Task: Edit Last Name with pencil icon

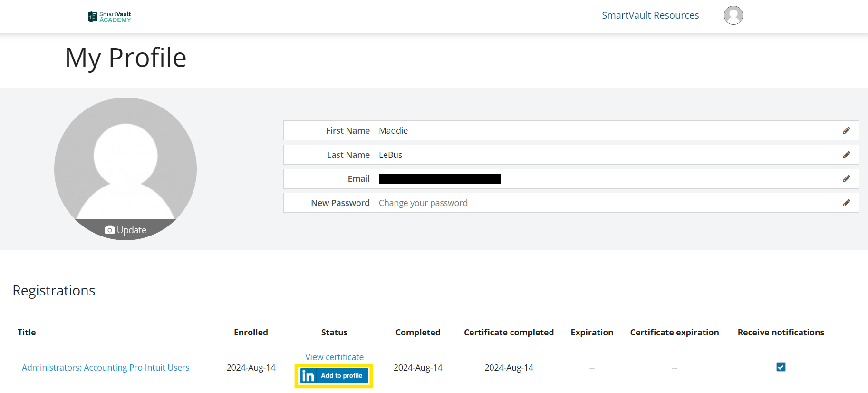Action: coord(847,155)
